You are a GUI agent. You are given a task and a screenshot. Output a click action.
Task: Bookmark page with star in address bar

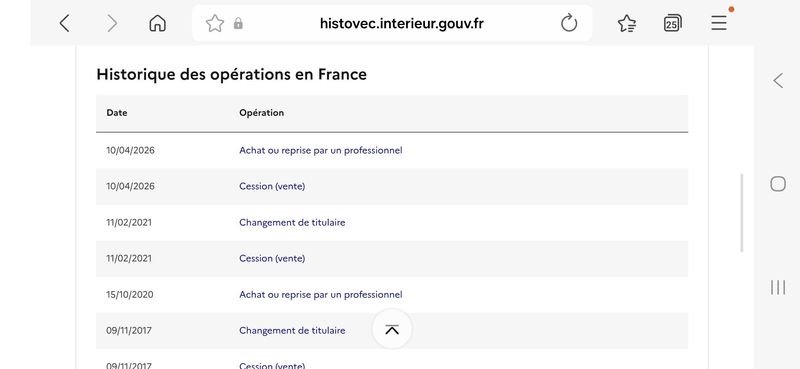(215, 23)
